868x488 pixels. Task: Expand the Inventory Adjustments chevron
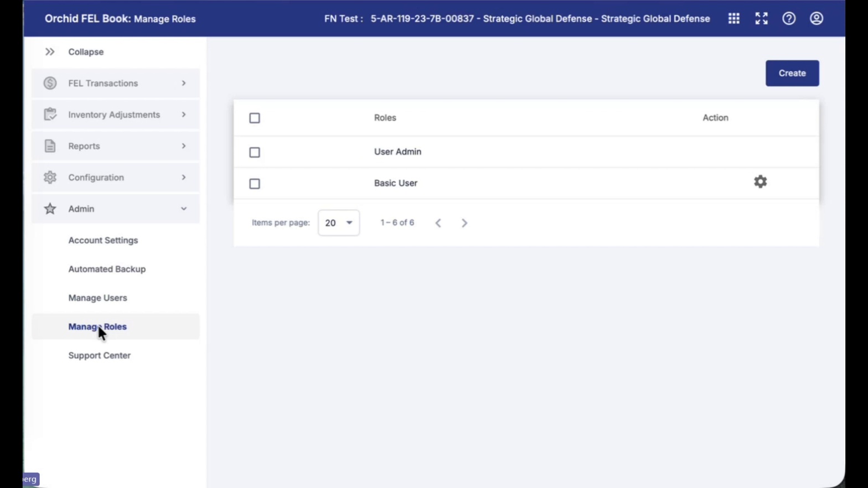(184, 115)
